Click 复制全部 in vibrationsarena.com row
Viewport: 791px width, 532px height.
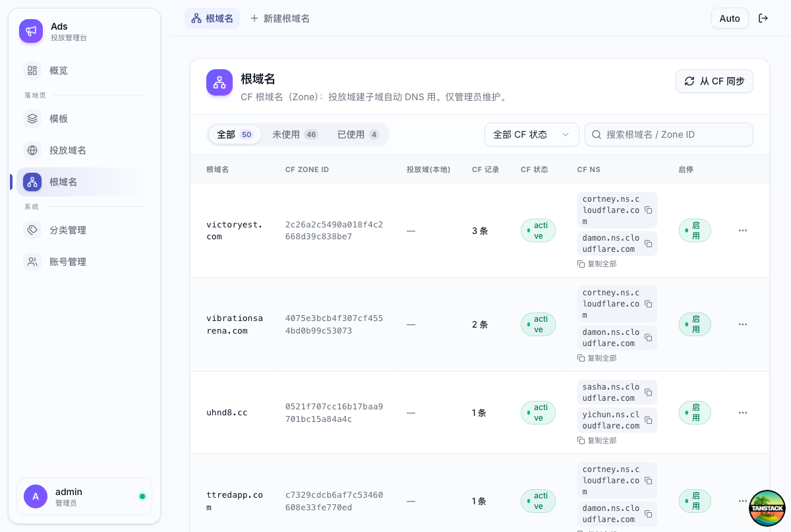pos(597,358)
